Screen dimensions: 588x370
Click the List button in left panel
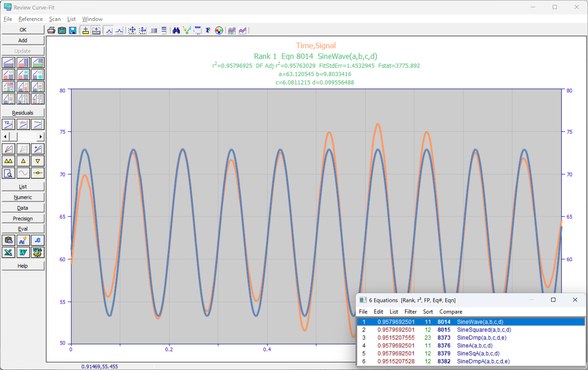tap(23, 186)
